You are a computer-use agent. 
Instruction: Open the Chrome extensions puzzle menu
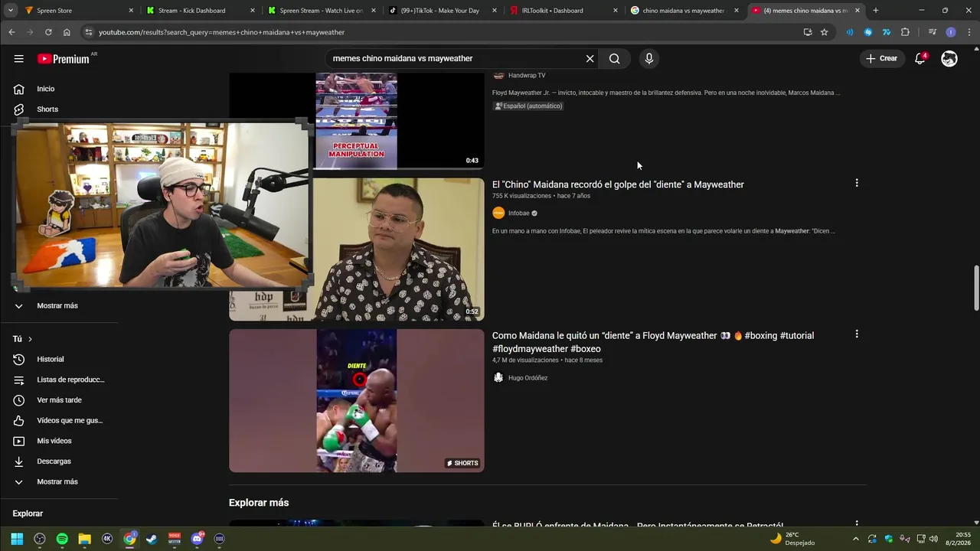(x=905, y=32)
